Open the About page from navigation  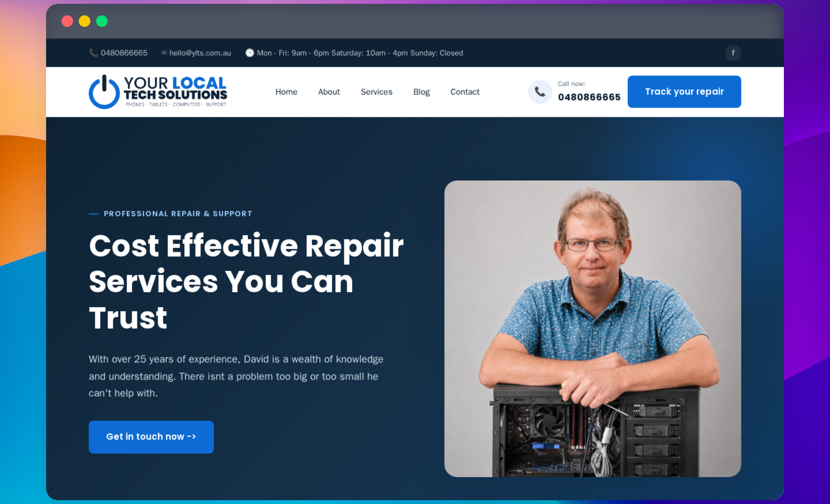(x=329, y=92)
